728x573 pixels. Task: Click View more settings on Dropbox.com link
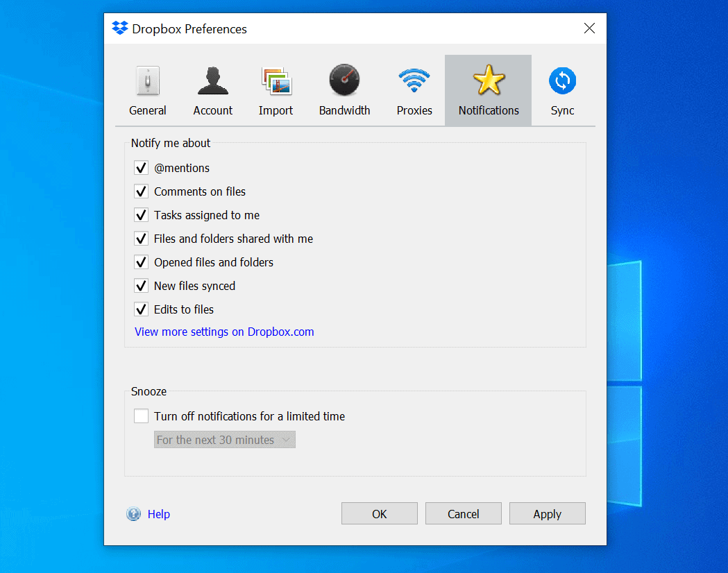point(224,332)
